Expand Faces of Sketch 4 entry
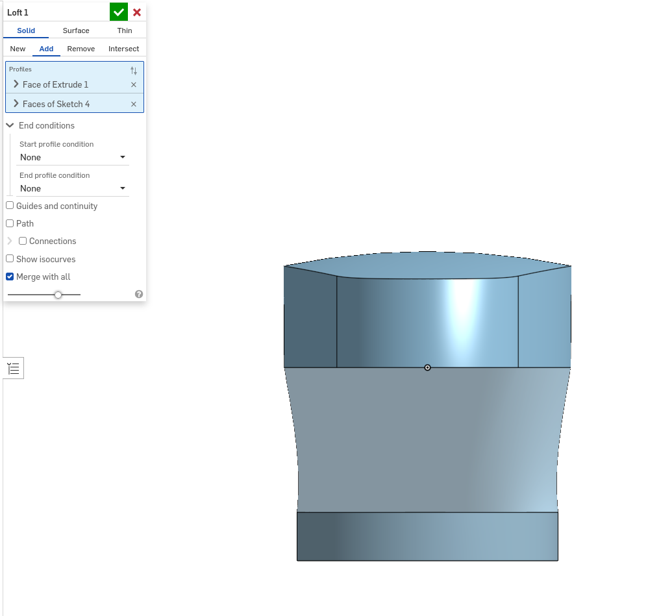The height and width of the screenshot is (616, 672). 16,104
